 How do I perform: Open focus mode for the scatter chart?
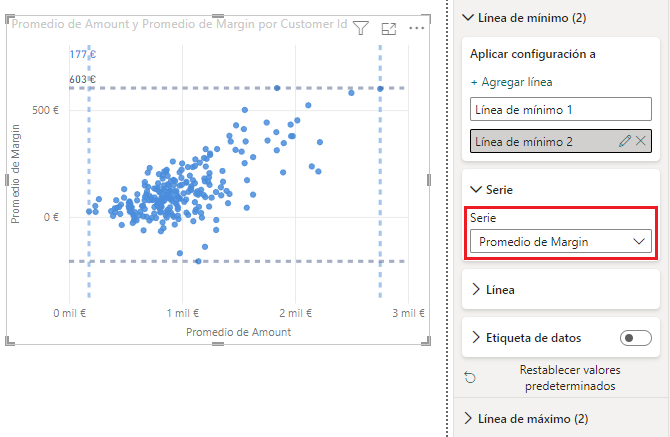click(389, 30)
